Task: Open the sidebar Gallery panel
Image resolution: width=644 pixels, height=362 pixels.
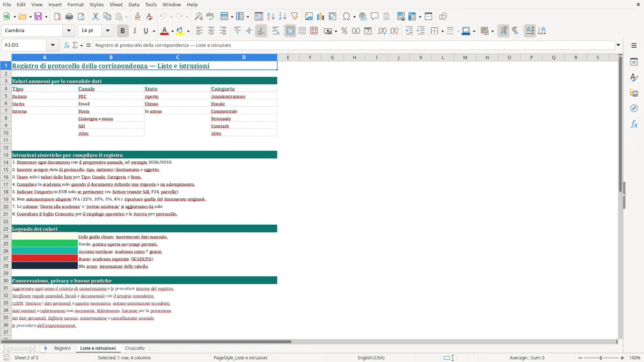Action: click(634, 93)
